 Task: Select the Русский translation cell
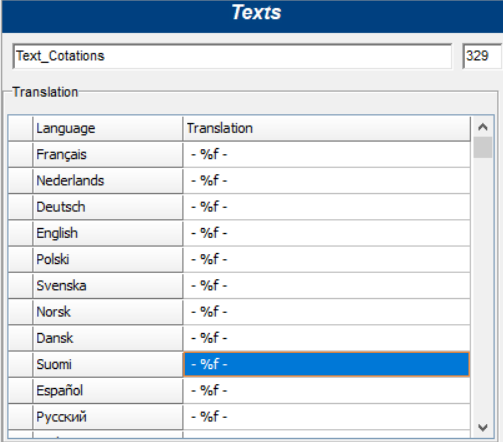click(x=327, y=417)
